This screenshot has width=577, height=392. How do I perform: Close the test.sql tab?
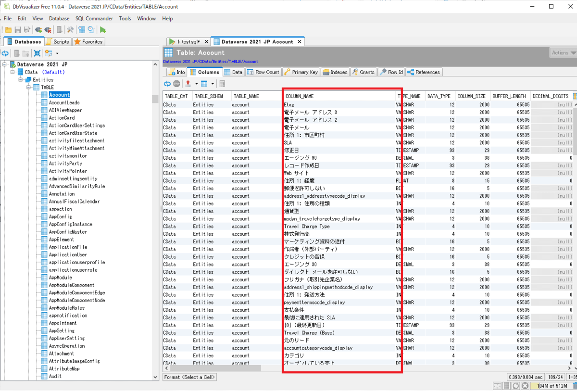206,42
